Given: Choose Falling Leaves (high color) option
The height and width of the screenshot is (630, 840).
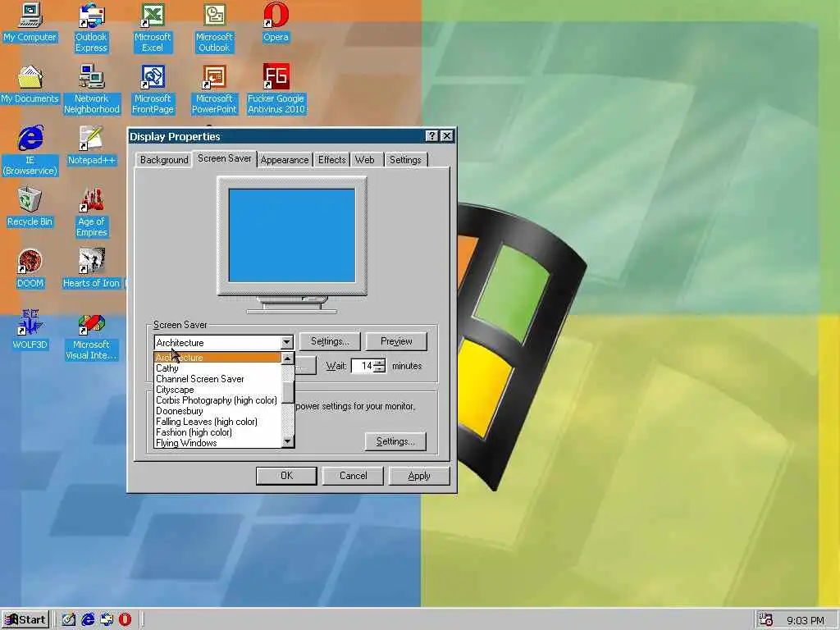Looking at the screenshot, I should pos(217,422).
